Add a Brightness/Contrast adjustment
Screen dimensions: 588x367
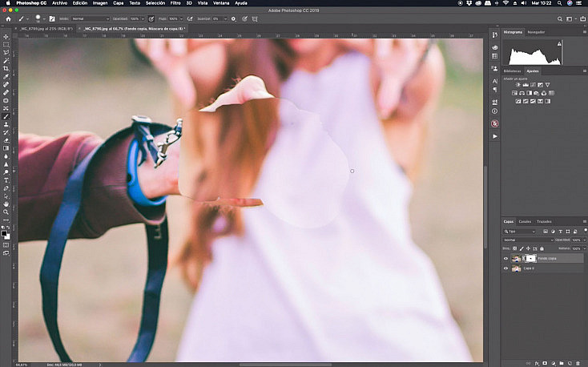pos(518,85)
